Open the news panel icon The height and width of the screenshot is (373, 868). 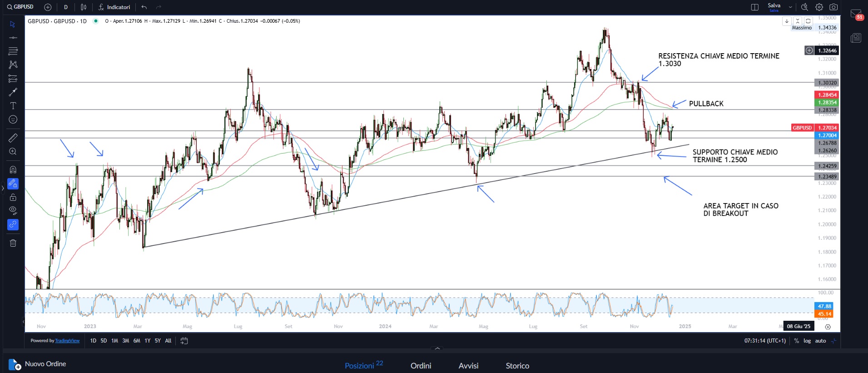tap(856, 38)
